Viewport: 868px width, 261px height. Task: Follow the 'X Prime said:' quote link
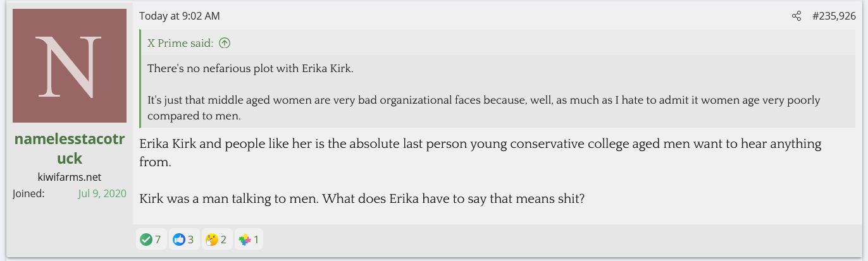point(180,44)
